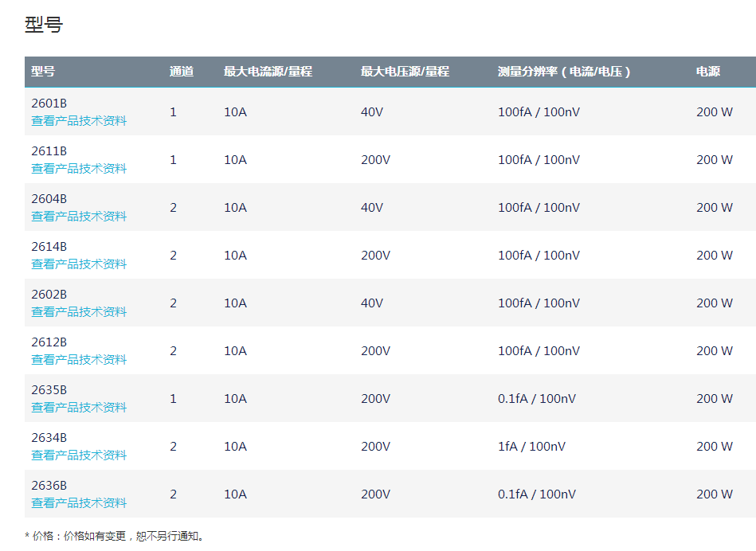Select model name 2636B text
Image resolution: width=756 pixels, height=551 pixels.
tap(49, 485)
